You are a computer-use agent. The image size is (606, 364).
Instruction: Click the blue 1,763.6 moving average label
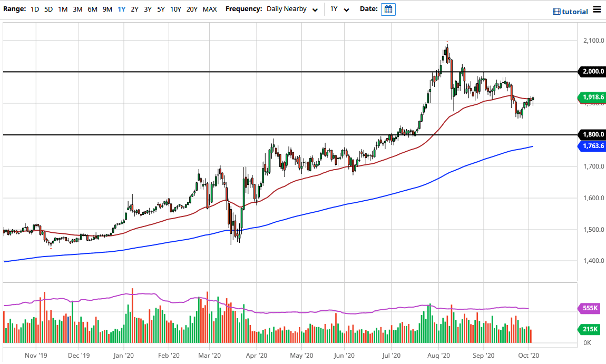tap(592, 146)
